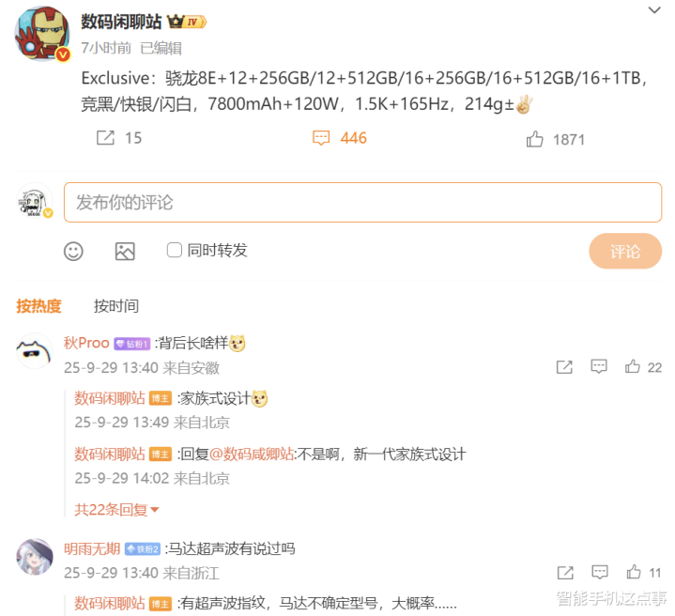Screen dimensions: 675x616
Task: Sort comments by 按热度
Action: [x=38, y=306]
